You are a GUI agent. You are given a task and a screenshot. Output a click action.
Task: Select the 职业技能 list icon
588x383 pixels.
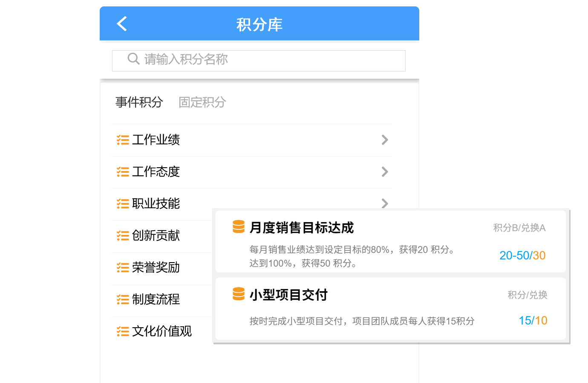coord(122,203)
